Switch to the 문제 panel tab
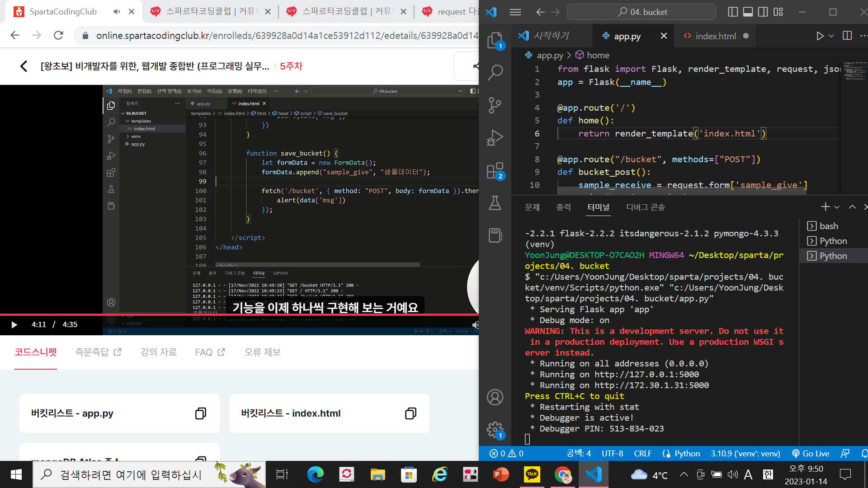Screen dimensions: 868x488 532,207
